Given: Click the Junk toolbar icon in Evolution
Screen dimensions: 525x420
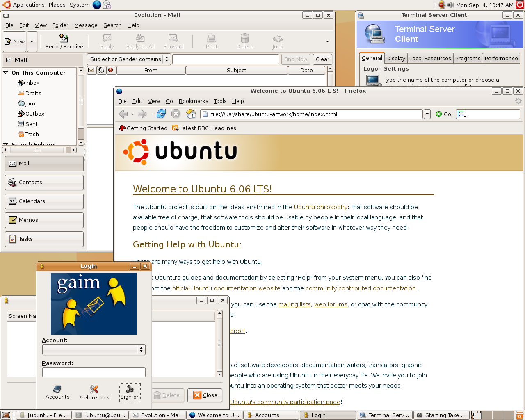Looking at the screenshot, I should click(278, 42).
